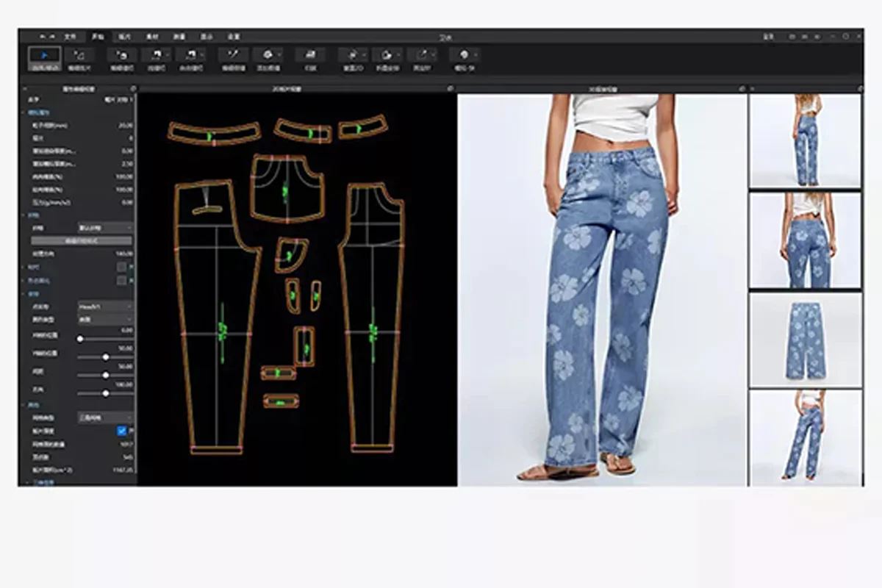
Task: Open the dropdown arrow beside the Line Sewing tool
Action: tap(168, 55)
